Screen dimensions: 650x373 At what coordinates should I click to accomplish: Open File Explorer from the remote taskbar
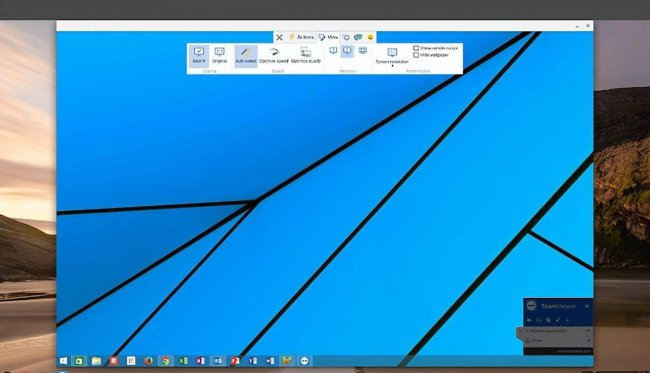[x=96, y=361]
